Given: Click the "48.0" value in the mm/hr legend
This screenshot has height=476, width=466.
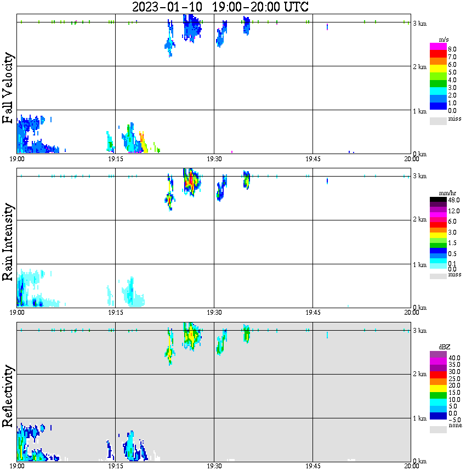Looking at the screenshot, I should (x=454, y=200).
